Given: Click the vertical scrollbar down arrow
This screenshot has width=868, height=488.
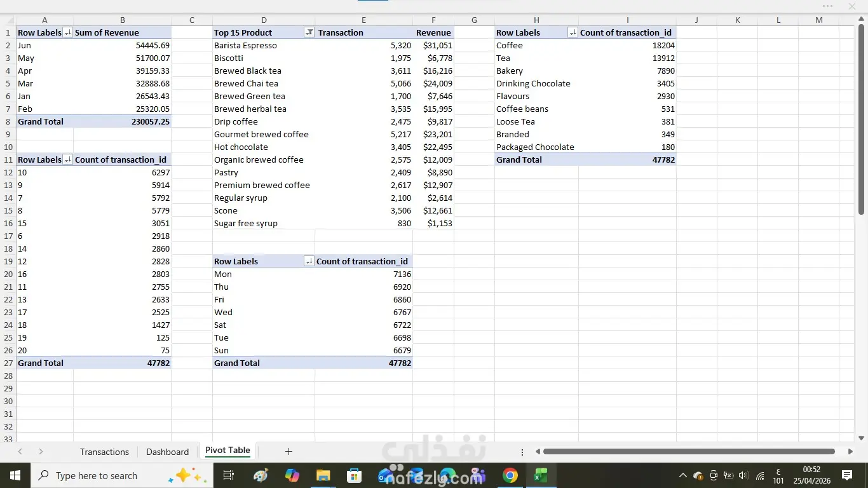Looking at the screenshot, I should pyautogui.click(x=862, y=438).
